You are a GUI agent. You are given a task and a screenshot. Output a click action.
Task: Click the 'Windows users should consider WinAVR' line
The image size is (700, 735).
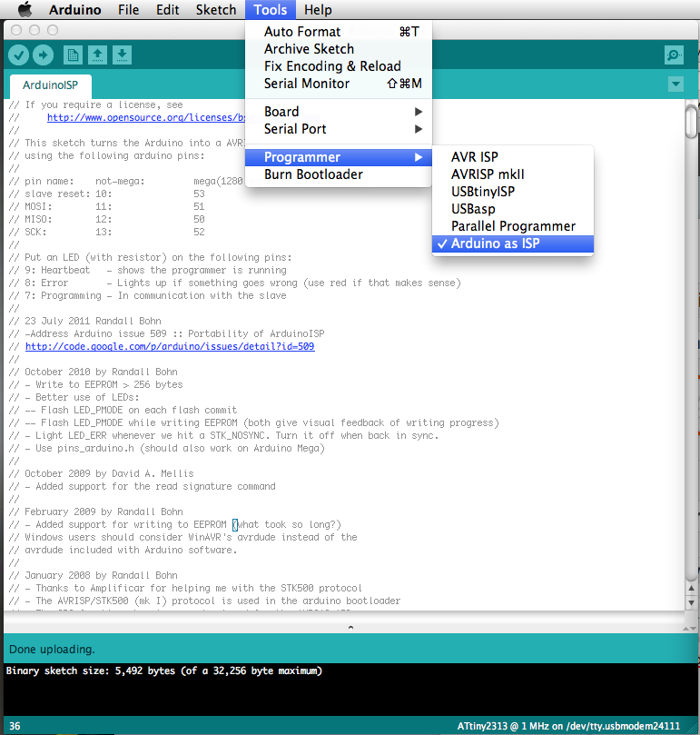[183, 537]
